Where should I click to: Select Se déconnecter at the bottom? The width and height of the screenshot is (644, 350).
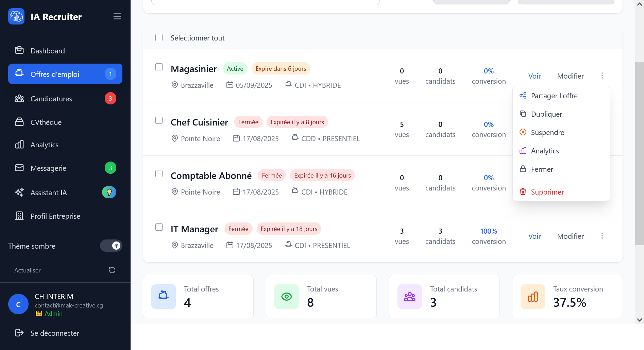(x=55, y=333)
